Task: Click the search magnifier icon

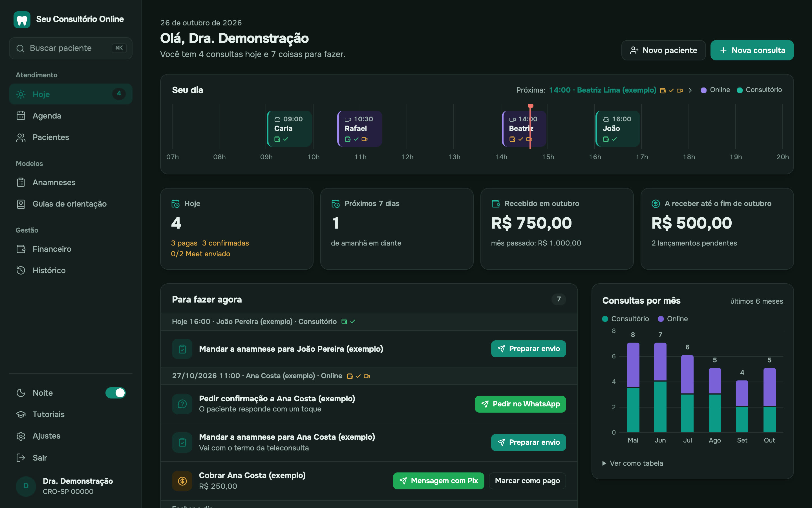Action: click(20, 48)
